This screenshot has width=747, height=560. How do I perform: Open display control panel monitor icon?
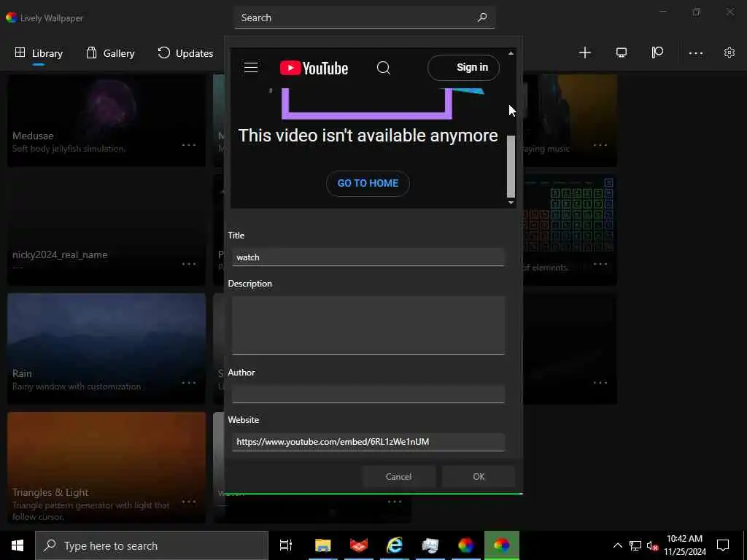coord(622,52)
